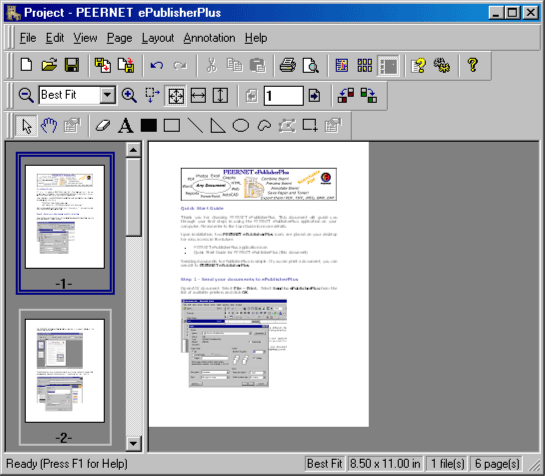The image size is (545, 476).
Task: Click "8.50 x 11.00 in" status entry
Action: click(x=385, y=464)
